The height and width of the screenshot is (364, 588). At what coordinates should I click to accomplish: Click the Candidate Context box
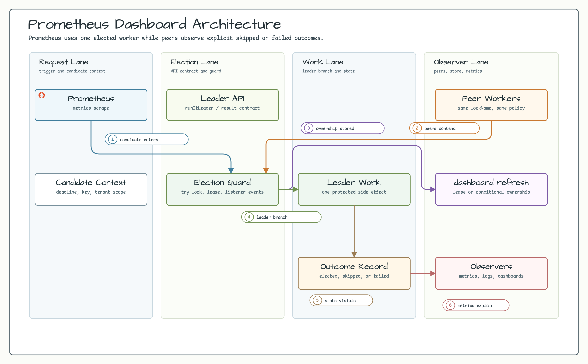pyautogui.click(x=91, y=189)
